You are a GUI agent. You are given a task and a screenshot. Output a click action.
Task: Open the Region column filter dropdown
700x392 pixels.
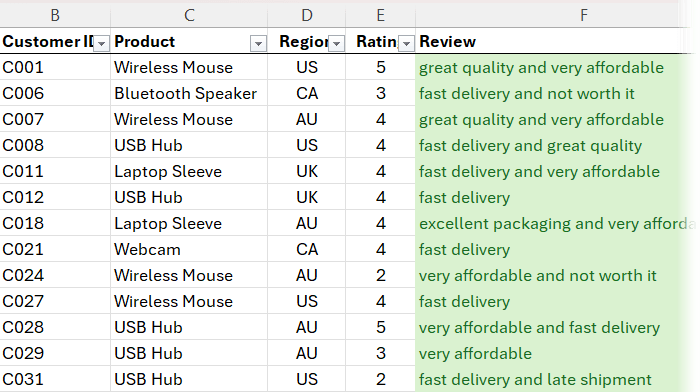pos(337,43)
